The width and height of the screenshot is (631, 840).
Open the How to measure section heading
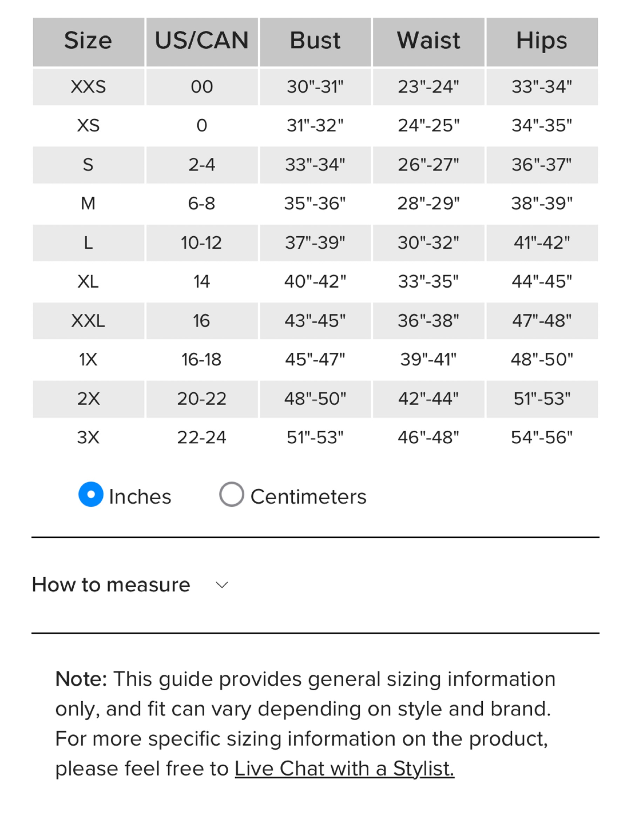[111, 585]
